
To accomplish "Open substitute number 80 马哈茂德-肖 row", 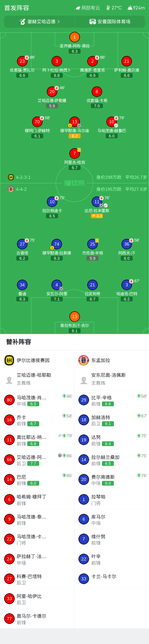I will pyautogui.click(x=37, y=400).
